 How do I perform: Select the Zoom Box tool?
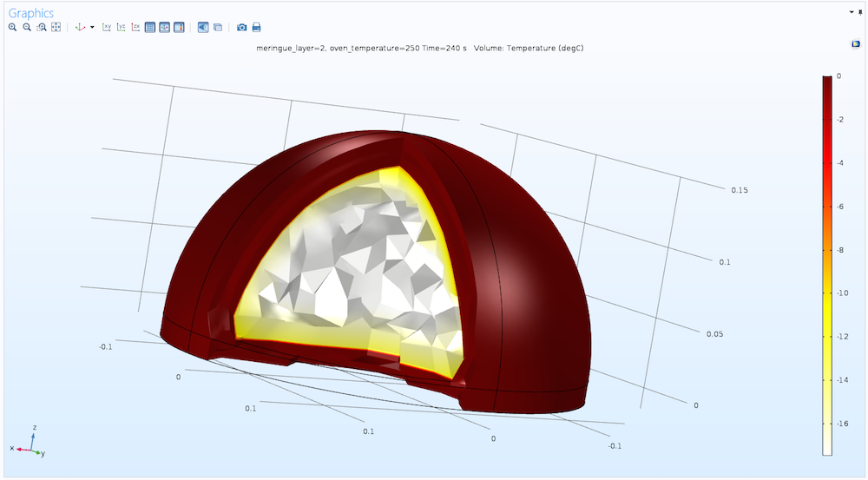[x=42, y=27]
